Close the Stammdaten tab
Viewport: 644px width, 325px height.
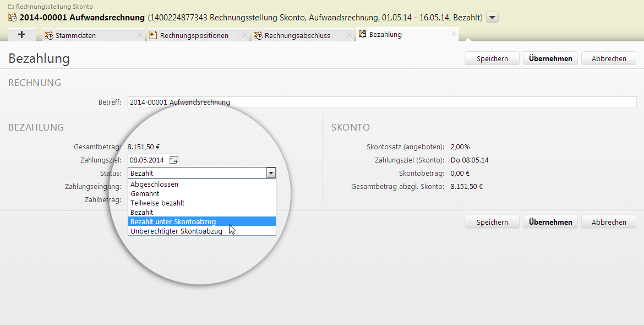point(140,35)
